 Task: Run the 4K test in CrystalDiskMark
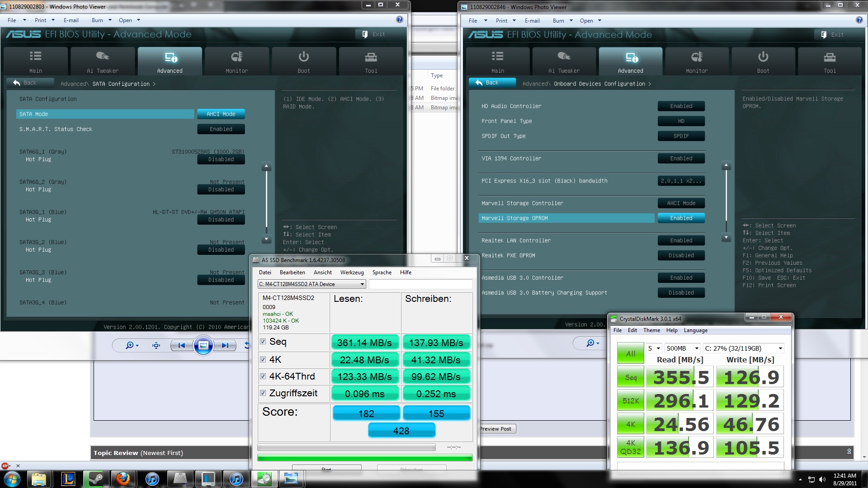tap(631, 424)
